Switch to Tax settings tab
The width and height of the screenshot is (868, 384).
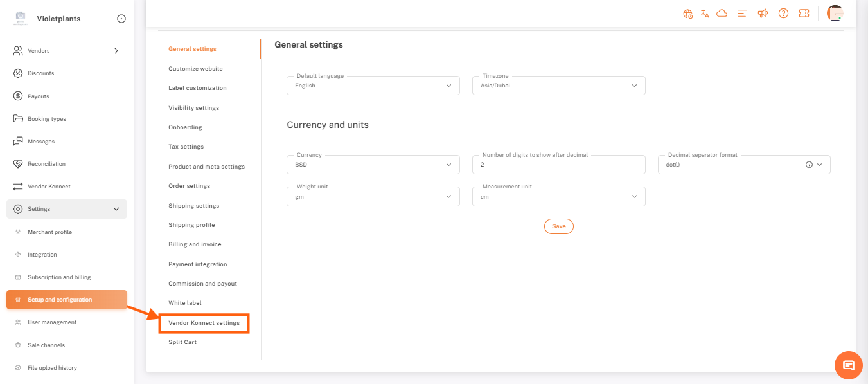pyautogui.click(x=186, y=147)
